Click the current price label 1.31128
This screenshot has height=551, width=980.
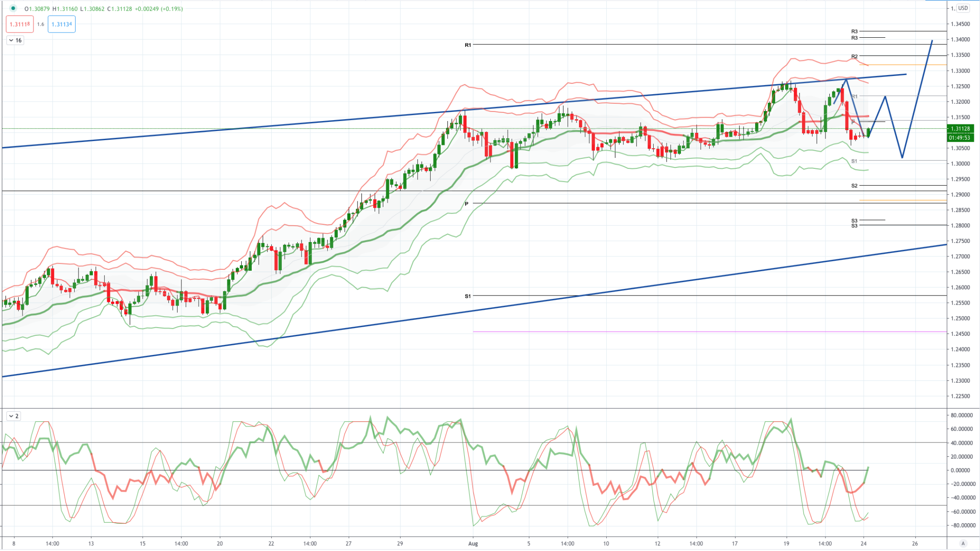[960, 128]
